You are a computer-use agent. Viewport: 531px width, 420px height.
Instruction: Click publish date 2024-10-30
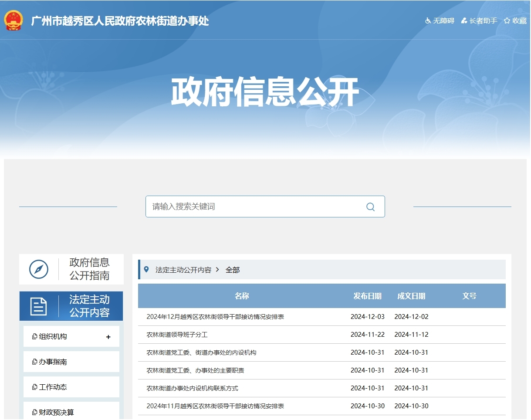[368, 406]
